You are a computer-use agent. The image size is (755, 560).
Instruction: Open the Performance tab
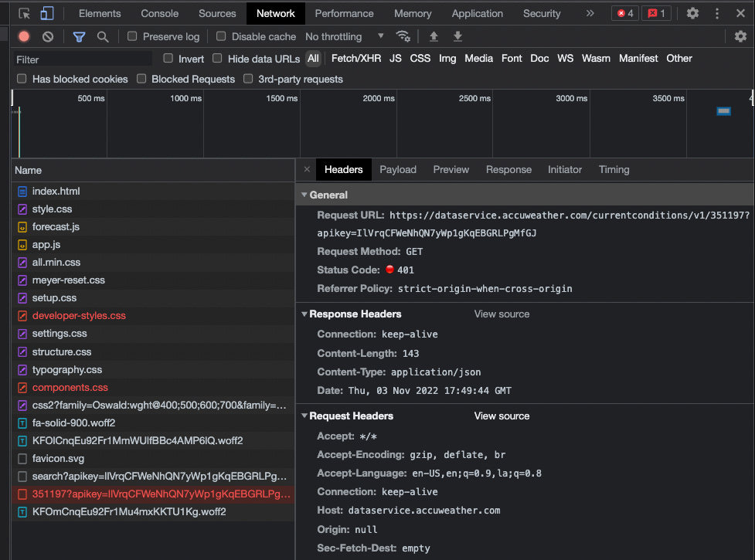click(x=345, y=13)
